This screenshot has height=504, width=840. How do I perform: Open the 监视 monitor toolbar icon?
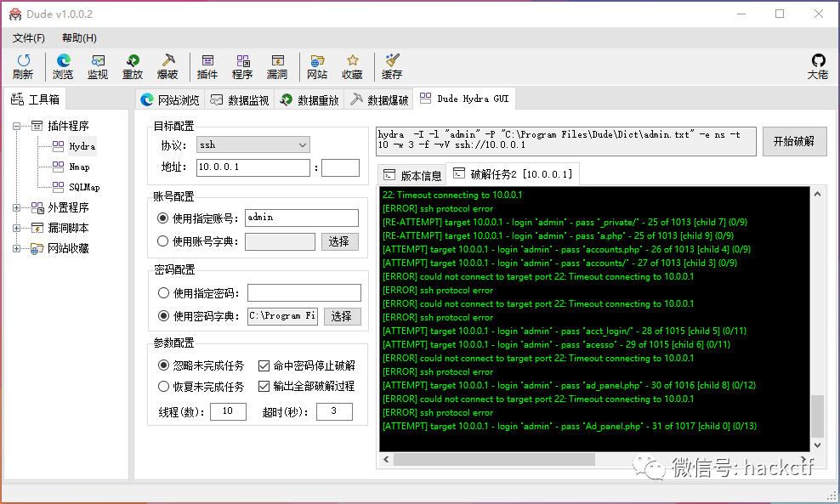click(98, 67)
